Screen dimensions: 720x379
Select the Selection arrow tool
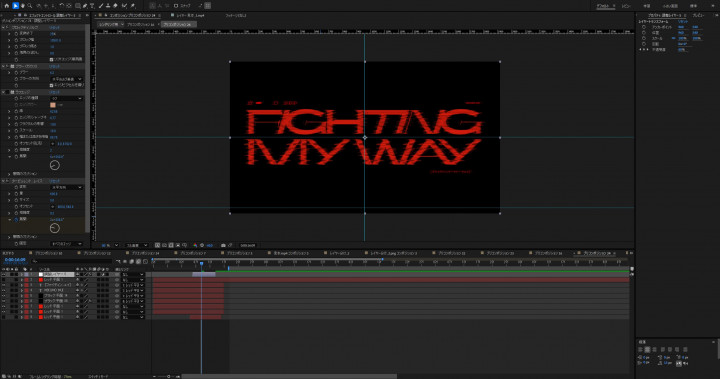click(x=15, y=6)
